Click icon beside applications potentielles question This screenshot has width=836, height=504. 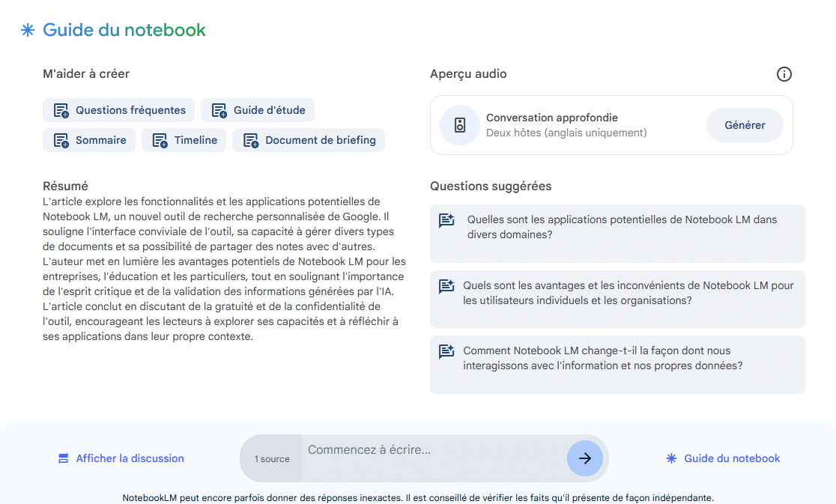click(x=446, y=220)
